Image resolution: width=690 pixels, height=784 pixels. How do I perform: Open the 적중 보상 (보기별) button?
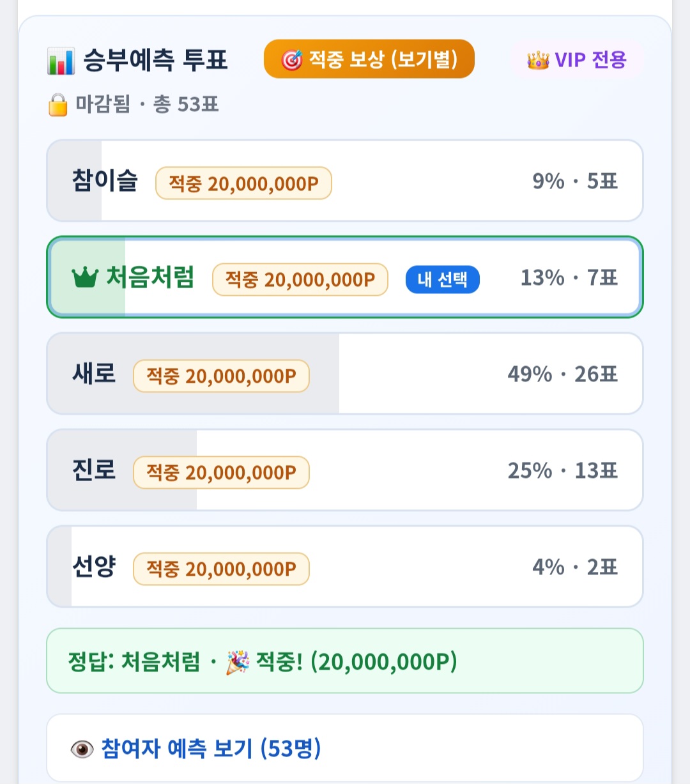(x=369, y=59)
